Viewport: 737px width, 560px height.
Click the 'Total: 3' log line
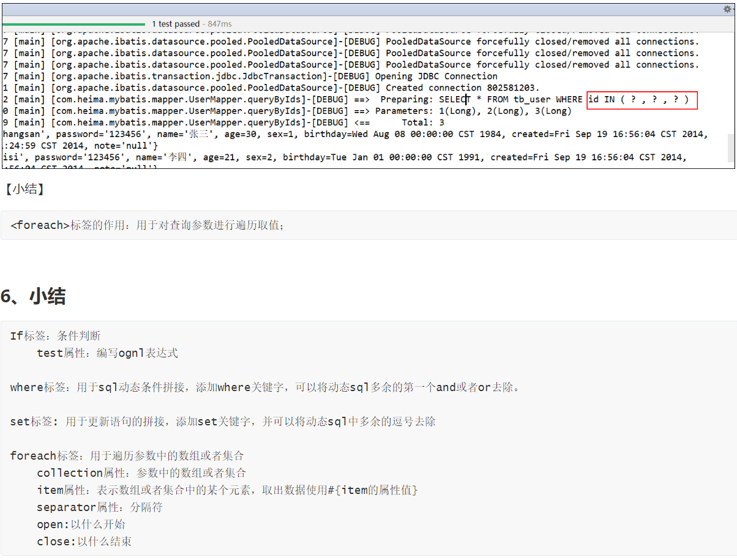[223, 123]
